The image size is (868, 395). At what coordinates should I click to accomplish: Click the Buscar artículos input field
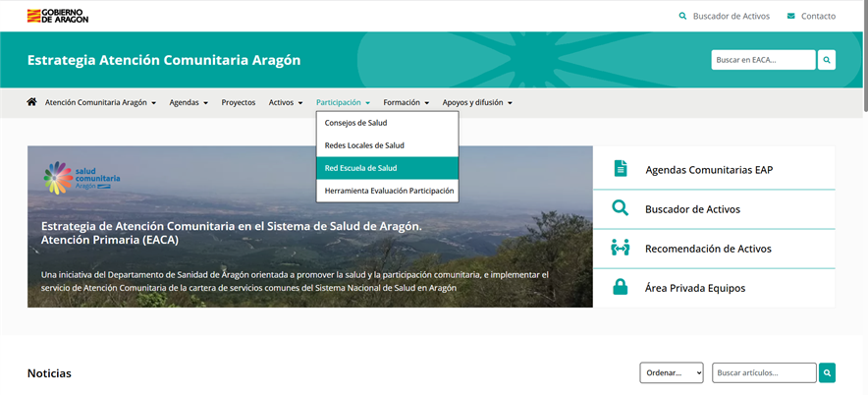(x=764, y=373)
